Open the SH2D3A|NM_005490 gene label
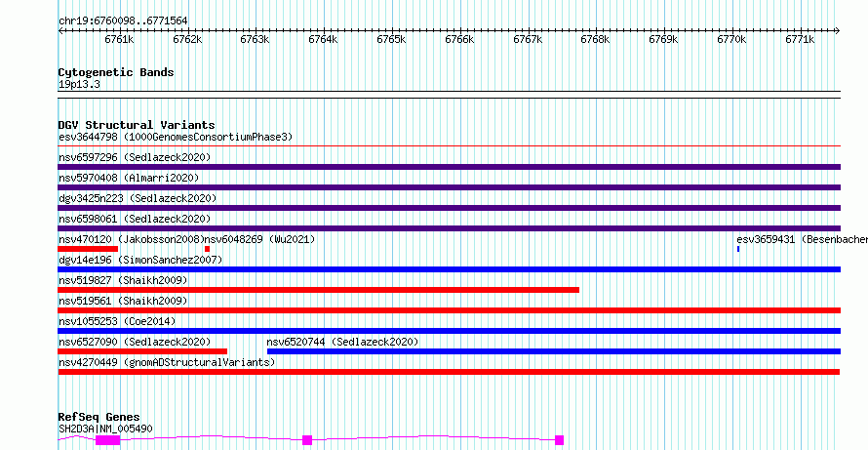868x450 pixels. pyautogui.click(x=105, y=429)
